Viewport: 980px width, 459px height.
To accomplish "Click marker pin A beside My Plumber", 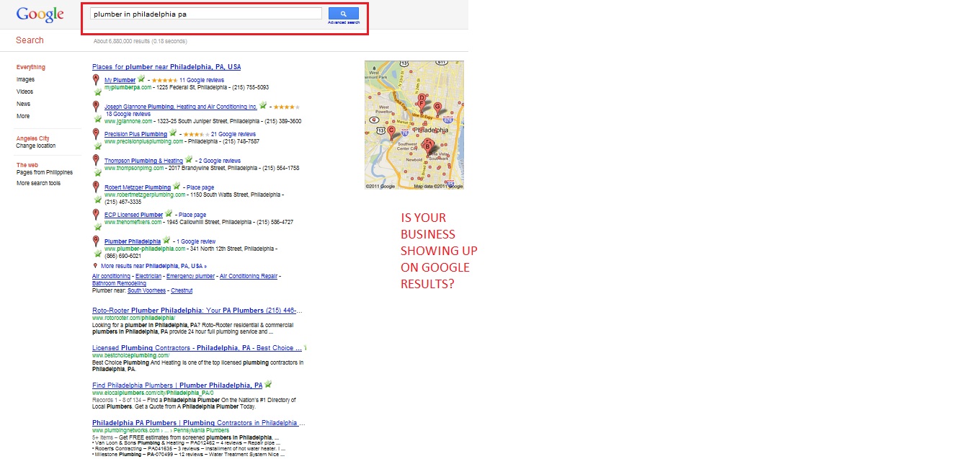I will point(96,80).
